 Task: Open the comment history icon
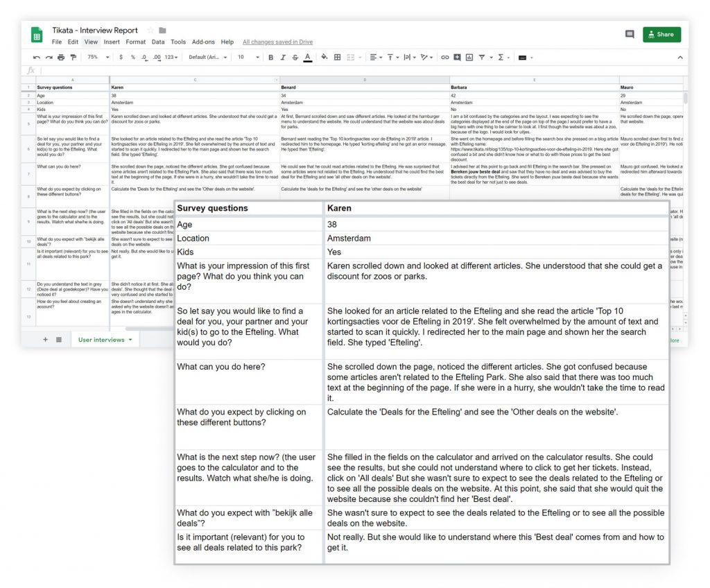(x=630, y=34)
